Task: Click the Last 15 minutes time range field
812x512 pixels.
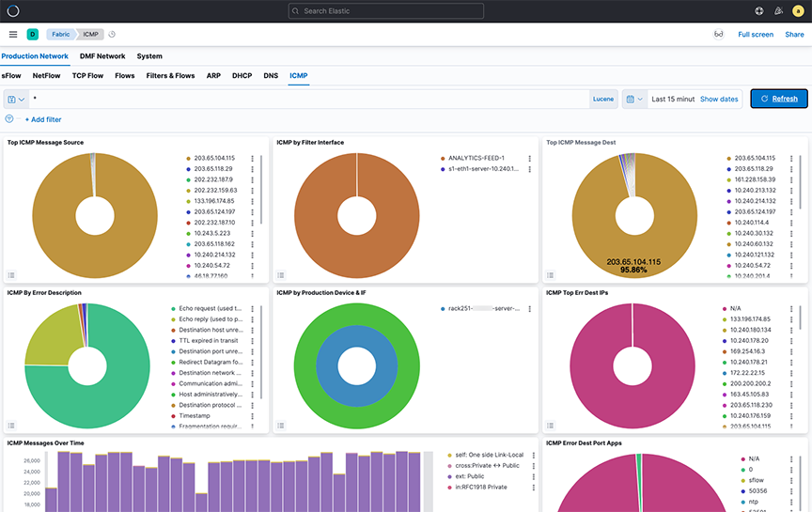Action: (673, 99)
